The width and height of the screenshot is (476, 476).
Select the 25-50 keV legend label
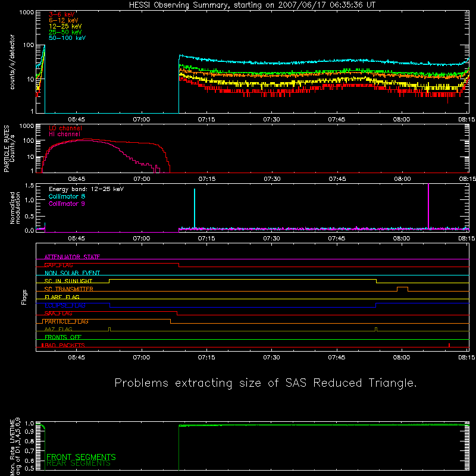(65, 32)
